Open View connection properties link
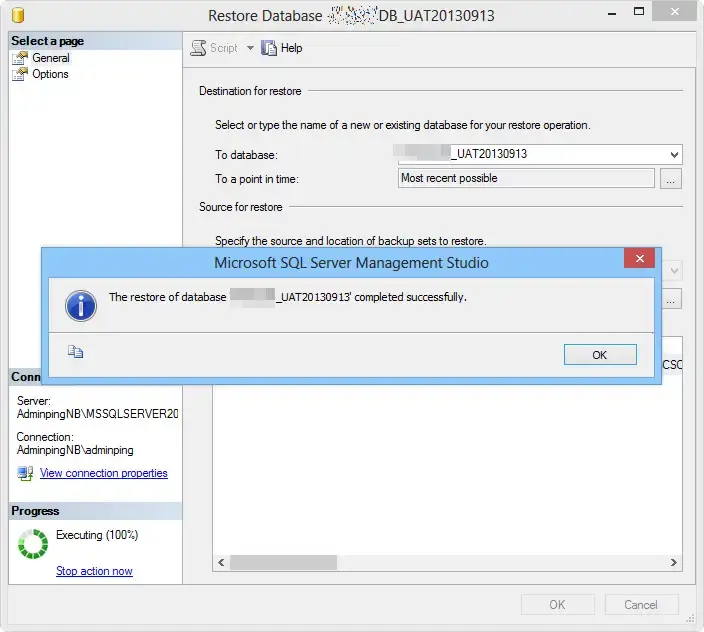The width and height of the screenshot is (704, 632). click(x=104, y=473)
